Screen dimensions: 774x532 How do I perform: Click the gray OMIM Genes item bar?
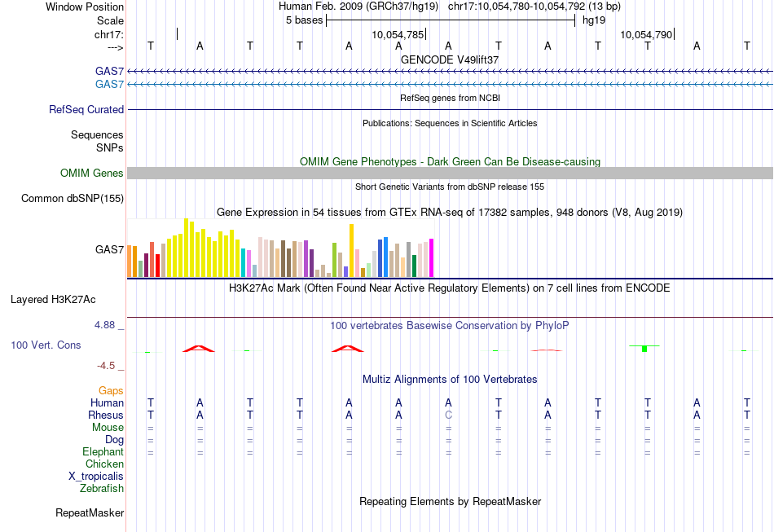click(x=450, y=174)
